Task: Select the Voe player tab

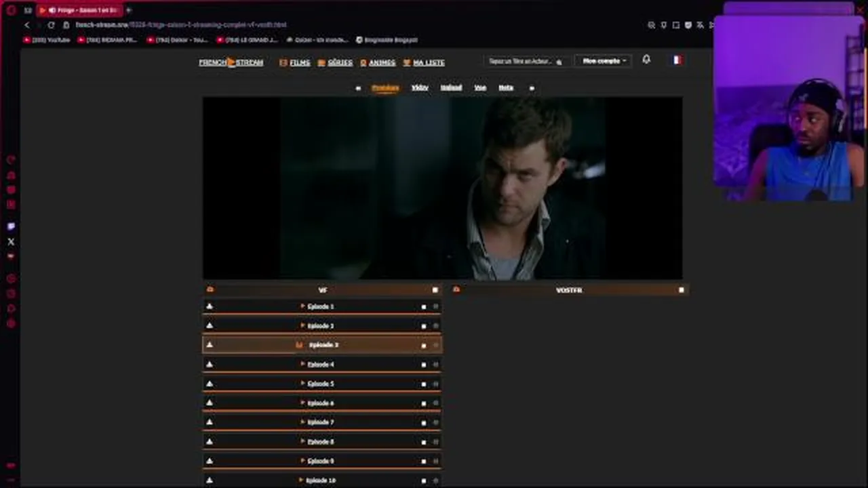Action: point(480,87)
